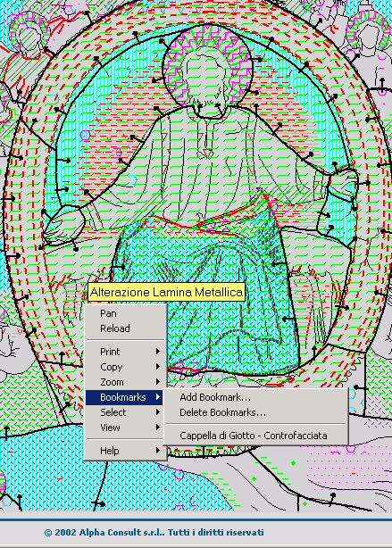This screenshot has width=392, height=548.
Task: Open the Help submenu
Action: (125, 451)
